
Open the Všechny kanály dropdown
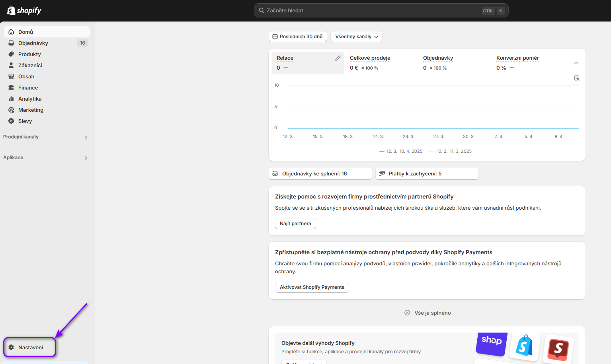point(356,37)
